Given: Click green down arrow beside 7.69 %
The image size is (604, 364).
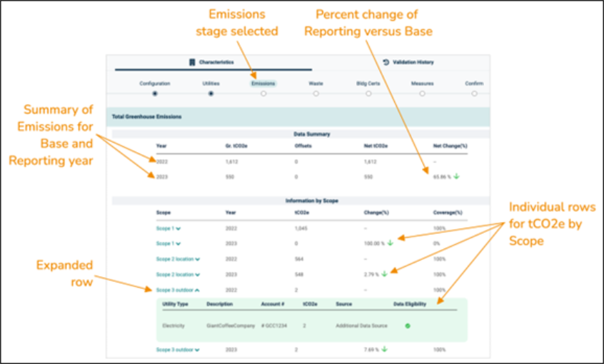Looking at the screenshot, I should pos(384,350).
